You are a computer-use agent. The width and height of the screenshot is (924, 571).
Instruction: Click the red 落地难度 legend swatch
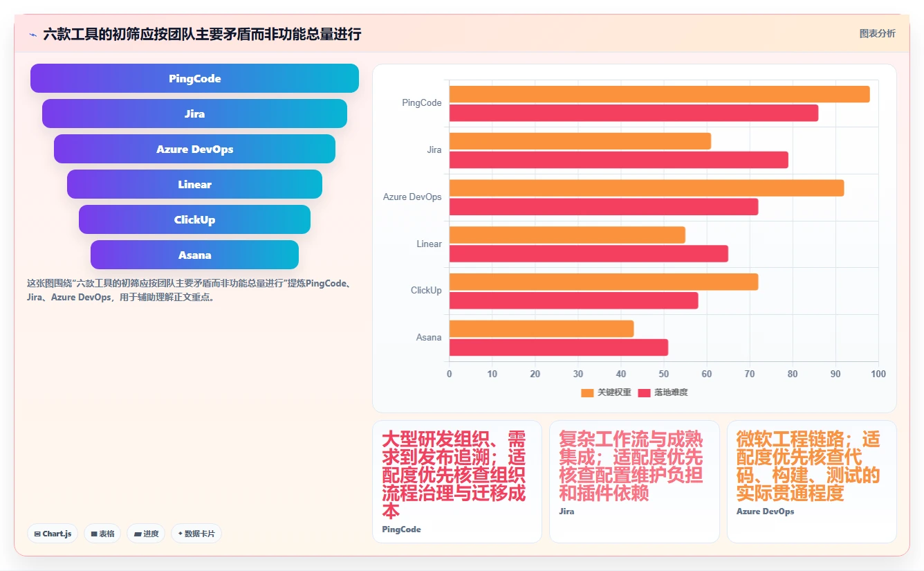[x=644, y=392]
